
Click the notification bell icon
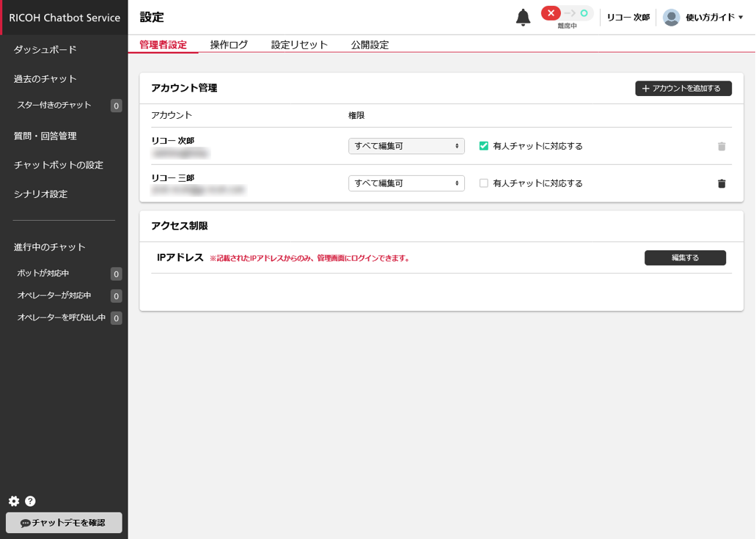(523, 18)
